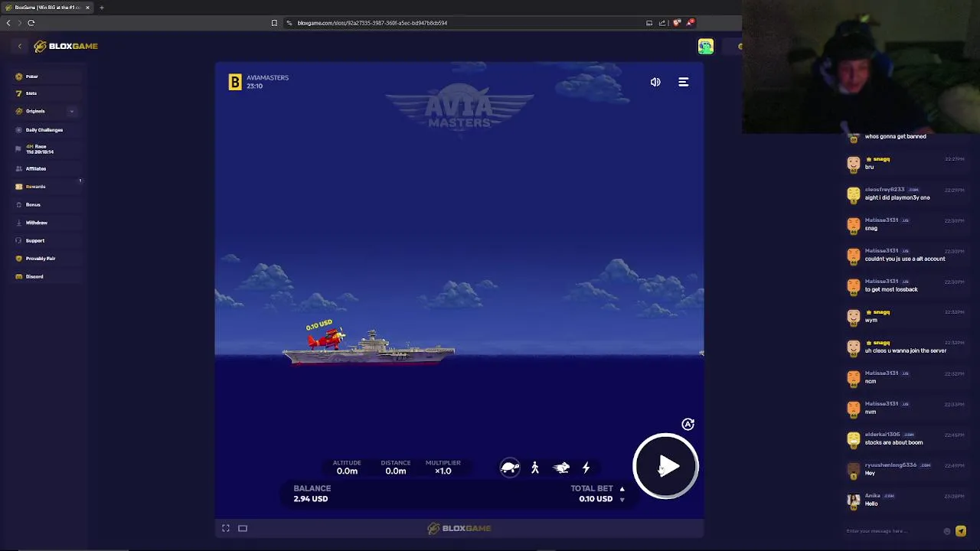Click the Discord logo icon
Screen dimensions: 980x551
[x=19, y=276]
